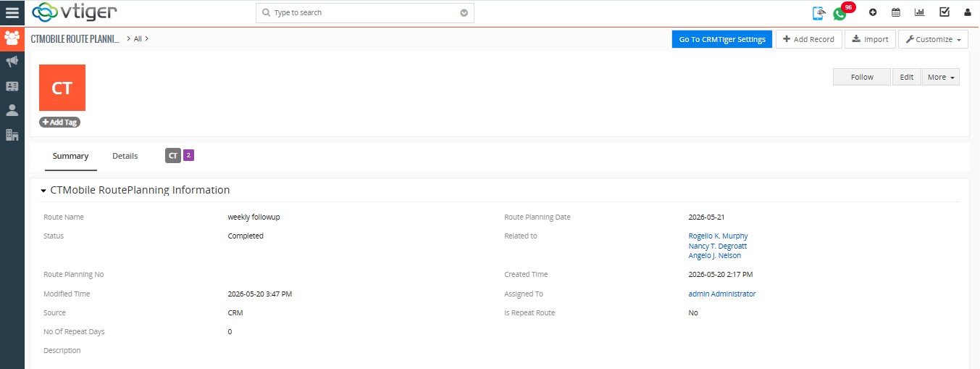Open CTMOBILE ROUTE PLANNI... module title
This screenshot has width=980, height=369.
pyautogui.click(x=75, y=39)
